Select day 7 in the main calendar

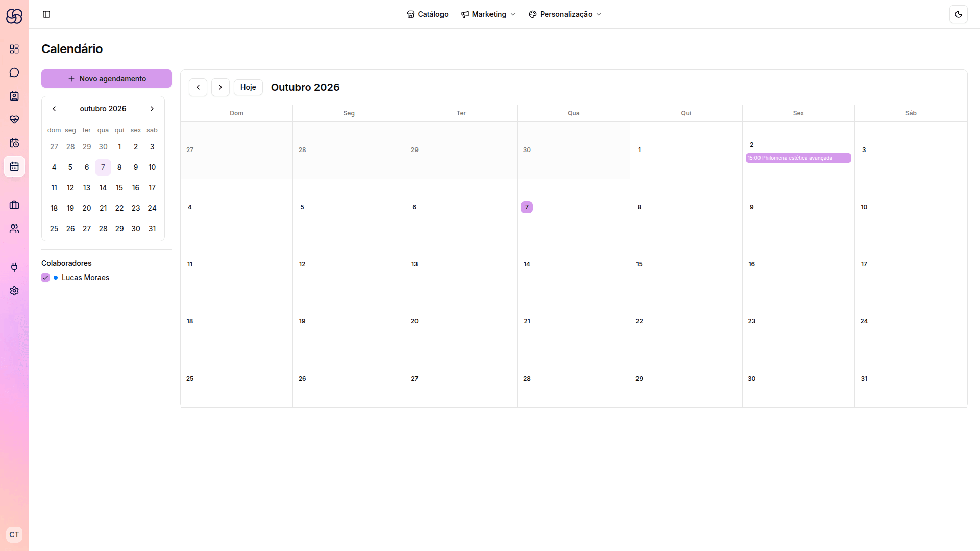click(527, 207)
